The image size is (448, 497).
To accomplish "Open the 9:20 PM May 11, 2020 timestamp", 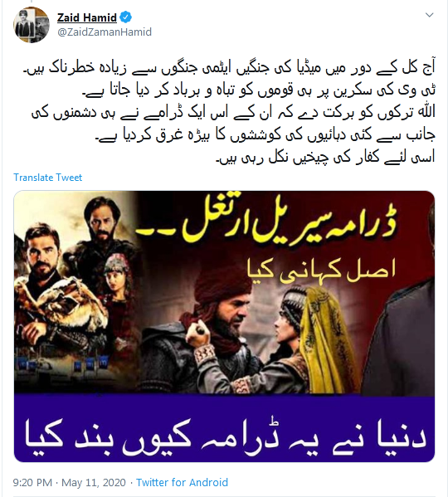I will pyautogui.click(x=70, y=482).
